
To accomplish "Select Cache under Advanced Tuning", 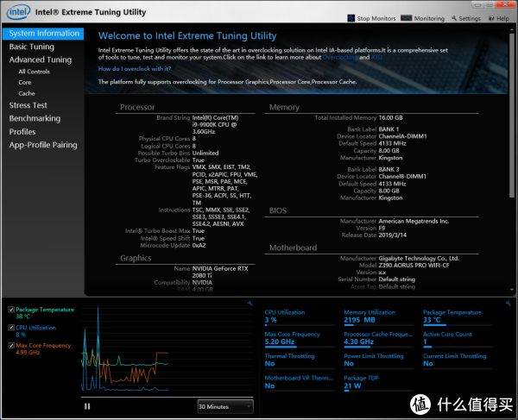I will tap(27, 93).
